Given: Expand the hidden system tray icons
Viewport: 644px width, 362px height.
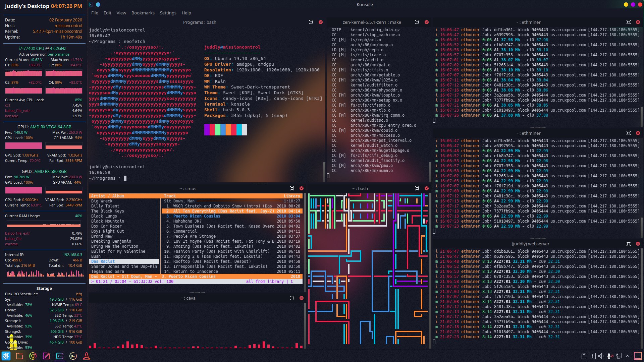Looking at the screenshot, I should coord(628,356).
